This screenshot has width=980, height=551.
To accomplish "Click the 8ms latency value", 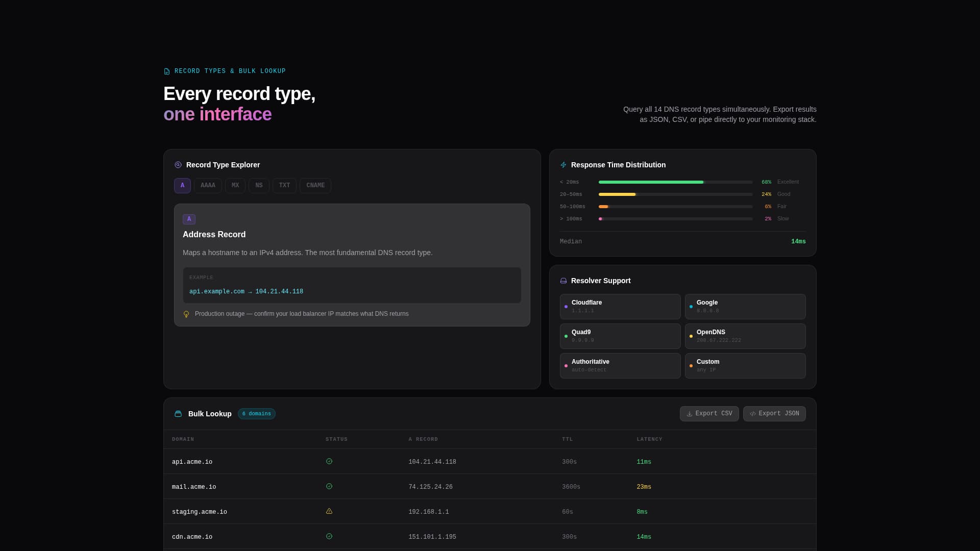I will pos(642,512).
